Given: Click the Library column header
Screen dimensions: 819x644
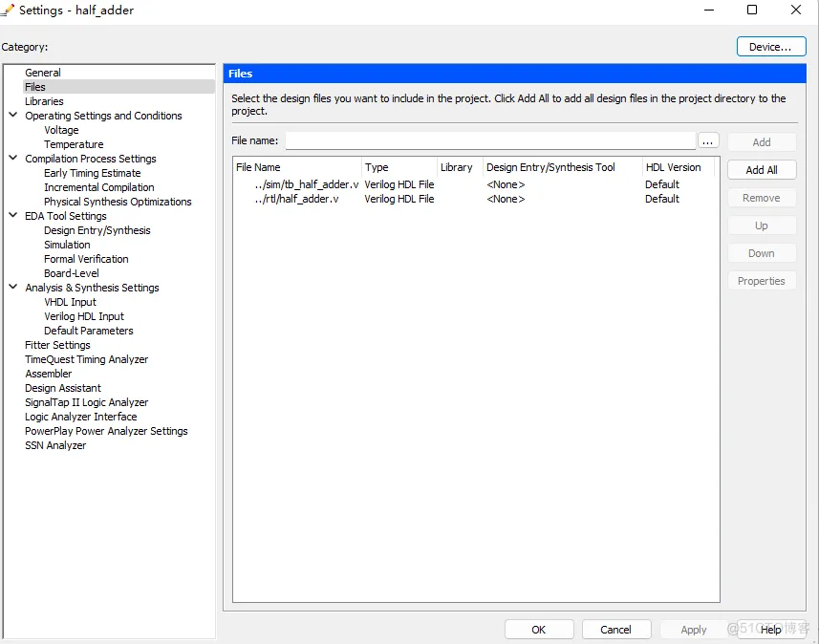Looking at the screenshot, I should coord(460,167).
